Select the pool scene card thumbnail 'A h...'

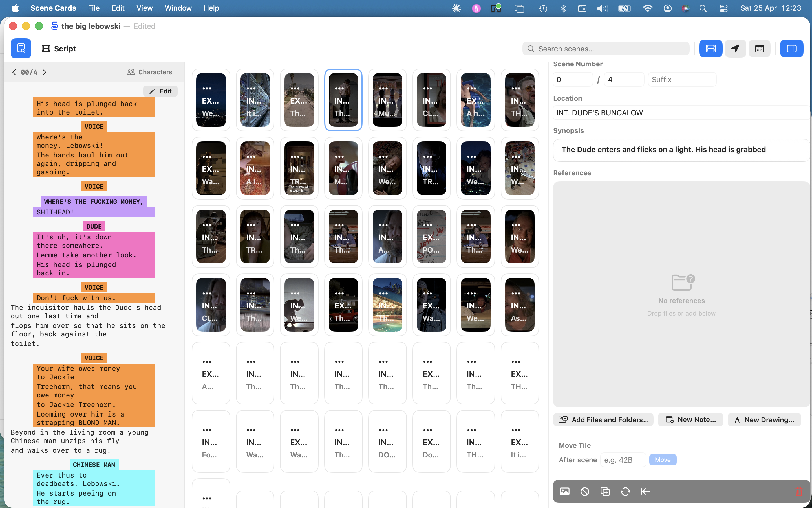coord(475,100)
